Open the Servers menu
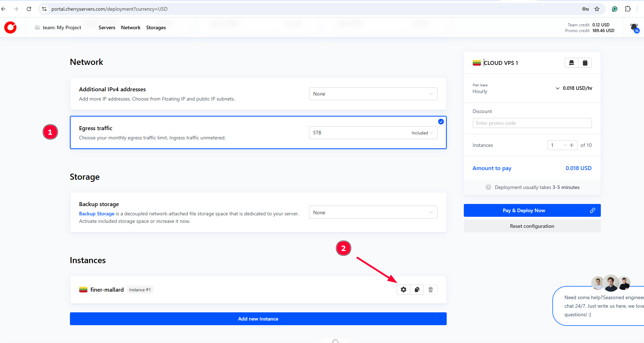This screenshot has height=343, width=644. click(x=107, y=27)
